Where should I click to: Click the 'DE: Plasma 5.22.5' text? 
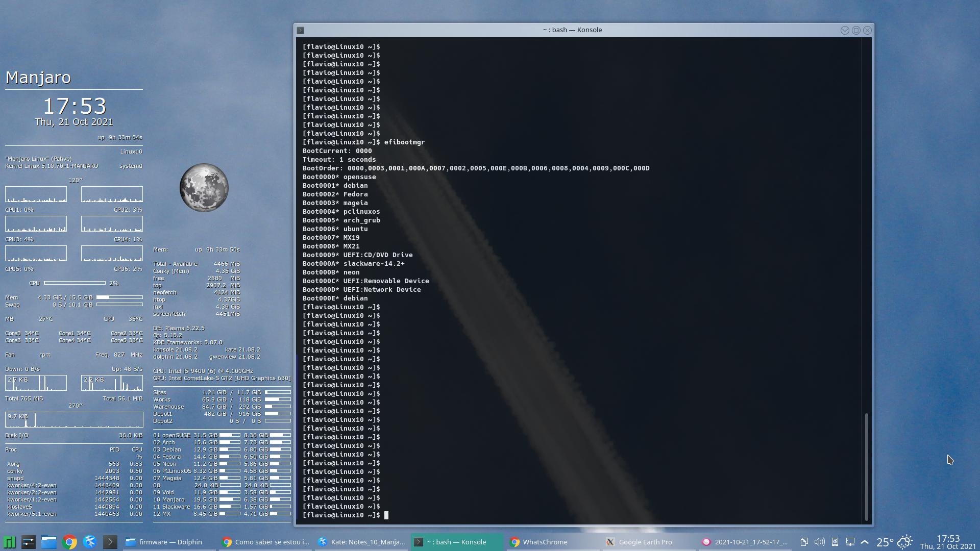pyautogui.click(x=179, y=329)
